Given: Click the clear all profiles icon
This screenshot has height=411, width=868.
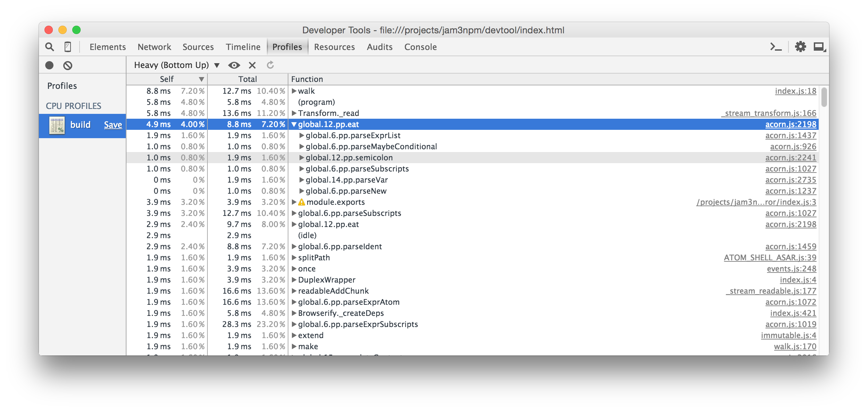Looking at the screenshot, I should pyautogui.click(x=67, y=65).
